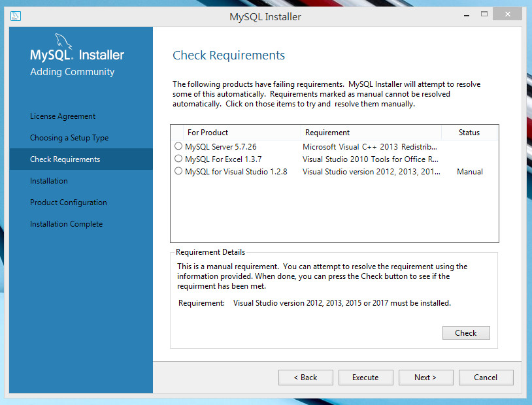This screenshot has height=405, width=532.
Task: Select the MySQL Server 5.7.26 radio button
Action: tap(178, 146)
